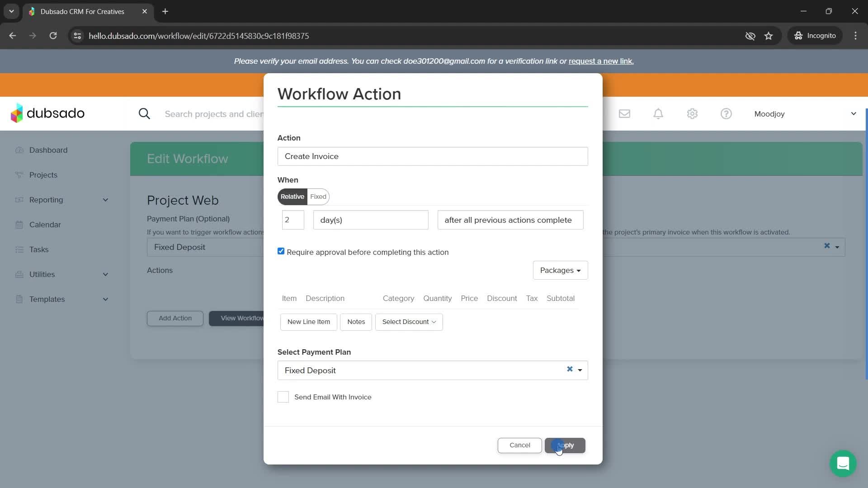Add a New Line Item

(x=309, y=322)
